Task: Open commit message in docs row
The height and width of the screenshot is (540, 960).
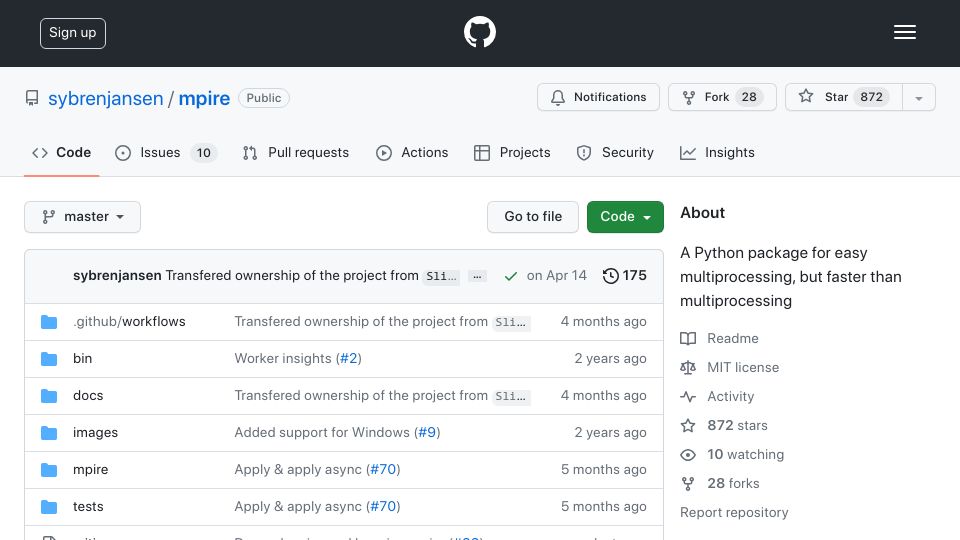Action: (361, 396)
